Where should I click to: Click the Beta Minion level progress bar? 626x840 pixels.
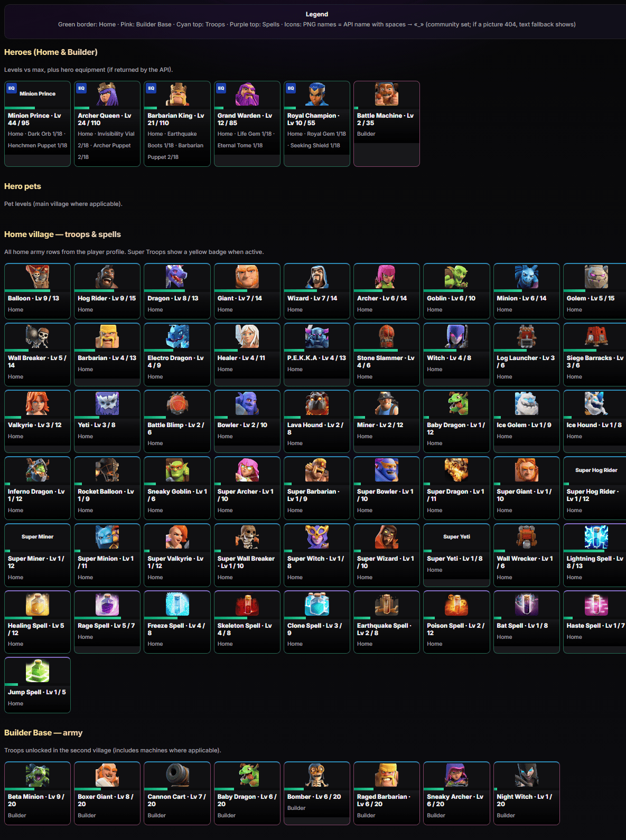pyautogui.click(x=38, y=789)
